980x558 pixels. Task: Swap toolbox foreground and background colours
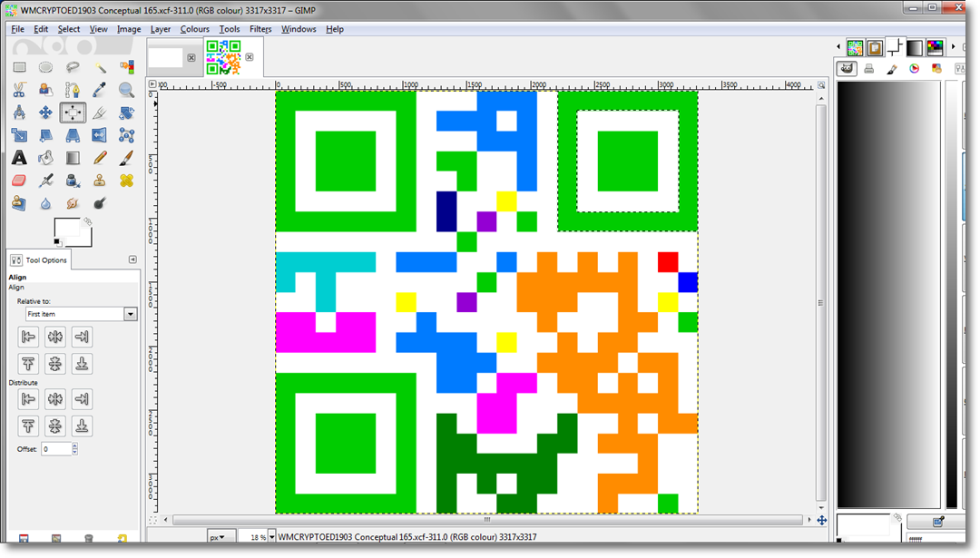tap(87, 221)
